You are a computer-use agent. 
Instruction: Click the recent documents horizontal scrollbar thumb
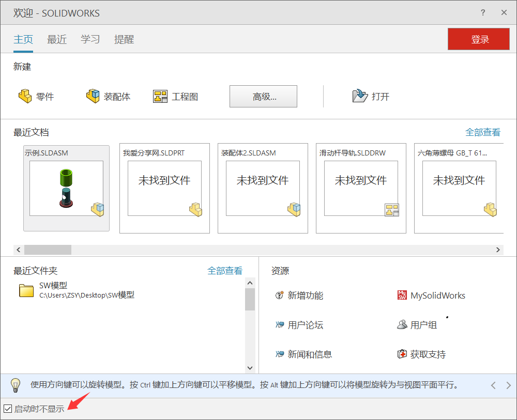(48, 250)
